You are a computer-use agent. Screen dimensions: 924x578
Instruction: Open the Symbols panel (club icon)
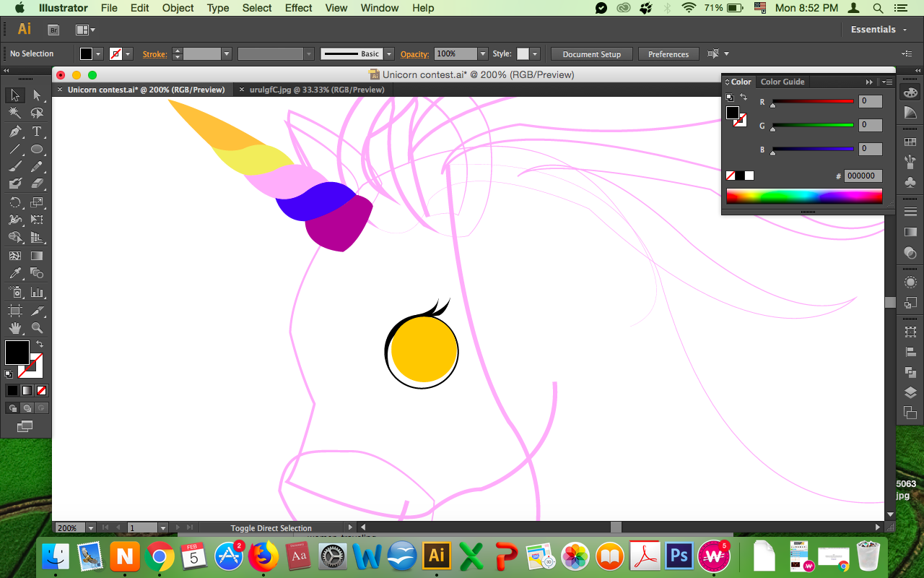pos(910,182)
